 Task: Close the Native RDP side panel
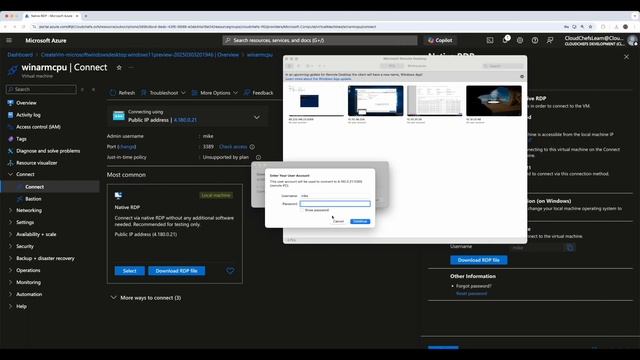point(627,57)
